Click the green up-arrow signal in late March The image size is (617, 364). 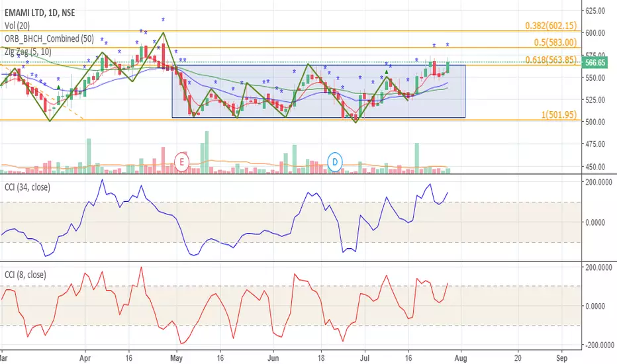pyautogui.click(x=58, y=87)
